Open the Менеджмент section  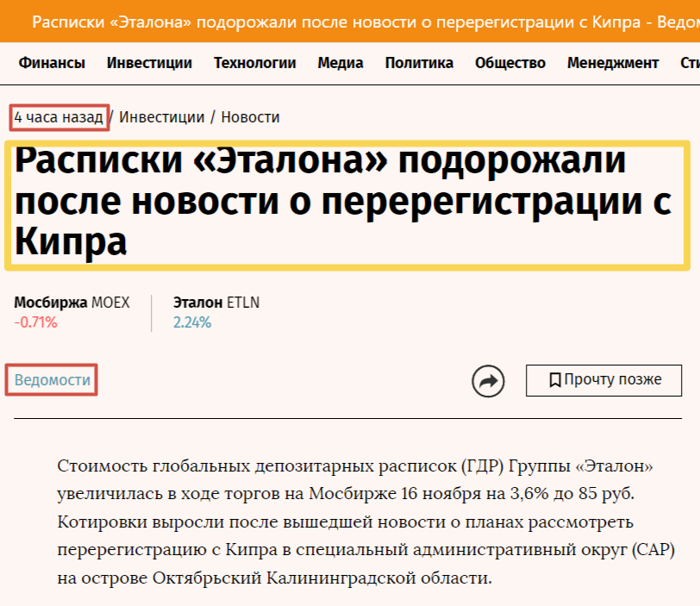(x=612, y=62)
